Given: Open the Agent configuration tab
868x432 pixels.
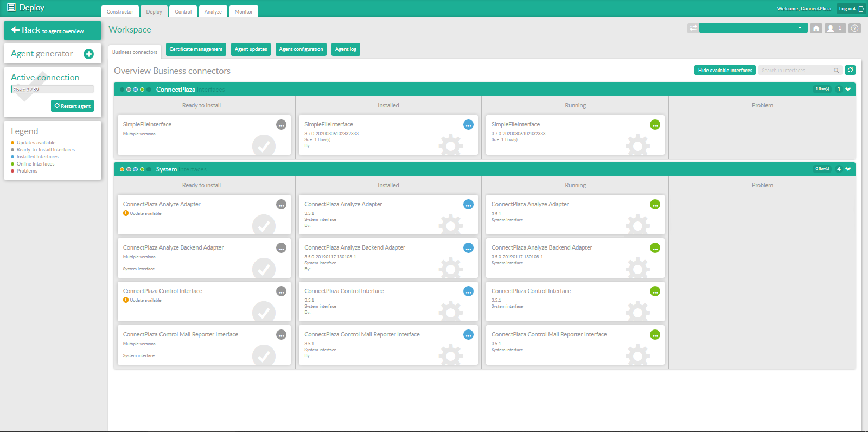Looking at the screenshot, I should coord(301,49).
